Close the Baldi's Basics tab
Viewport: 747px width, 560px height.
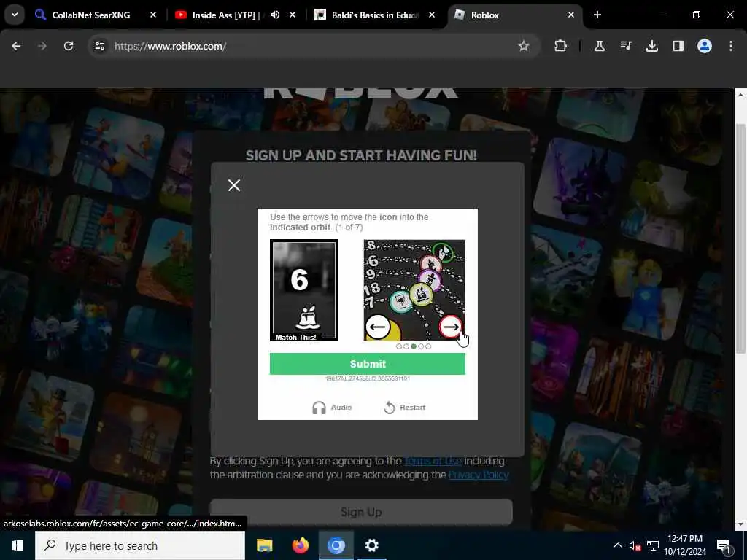pyautogui.click(x=432, y=15)
